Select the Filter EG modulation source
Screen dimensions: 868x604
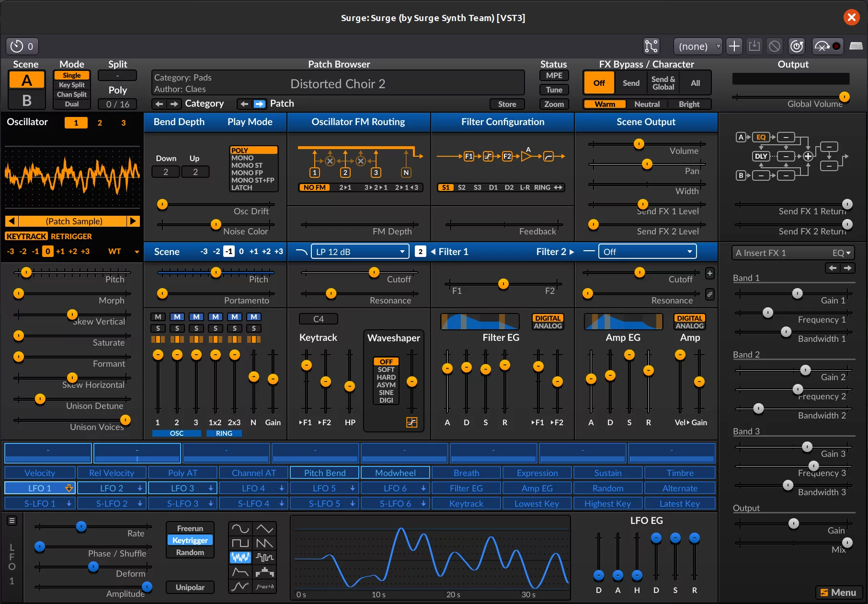(x=466, y=488)
